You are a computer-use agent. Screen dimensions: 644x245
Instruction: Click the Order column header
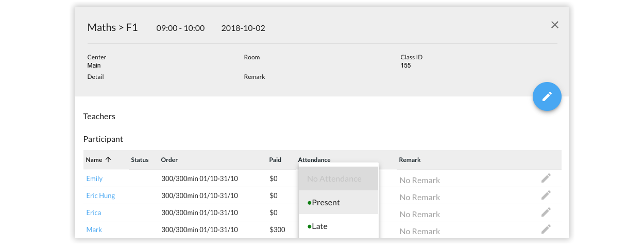point(170,160)
